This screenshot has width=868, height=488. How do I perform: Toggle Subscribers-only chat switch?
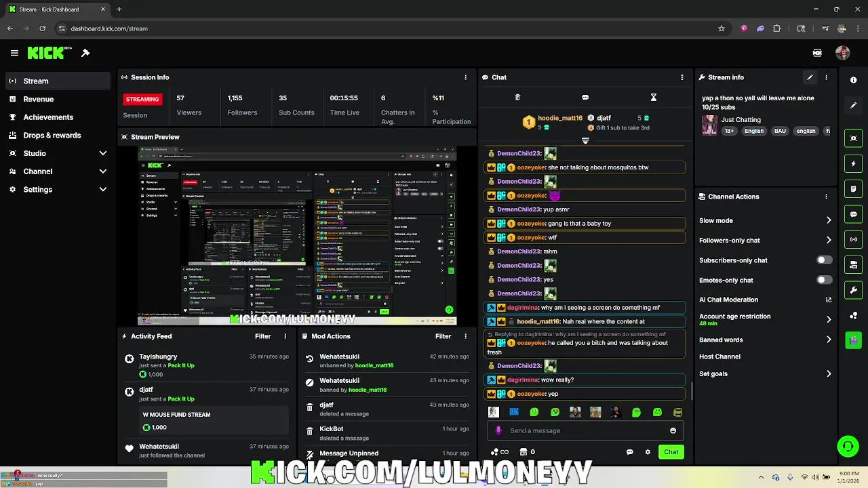[x=824, y=260]
